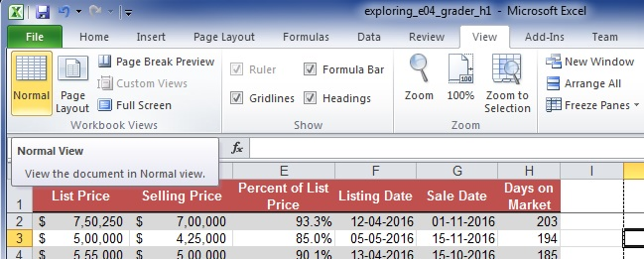Click the List Price header cell
The image size is (644, 259).
(x=81, y=196)
